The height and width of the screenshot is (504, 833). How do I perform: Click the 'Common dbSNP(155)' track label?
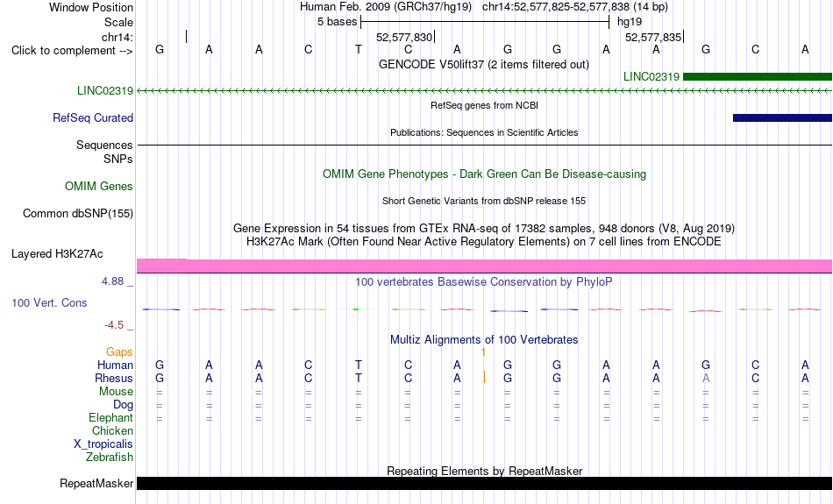pos(77,214)
